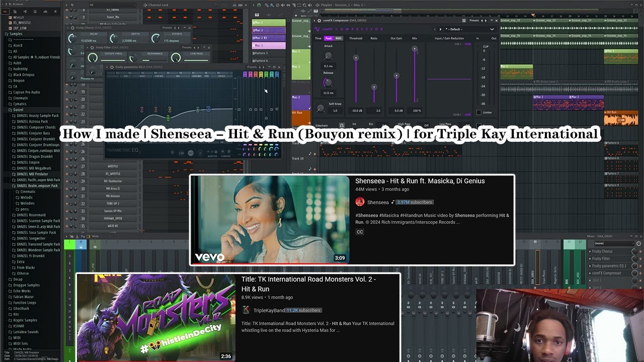The image size is (644, 362).
Task: Select Mac 2 #2 in pattern picker
Action: pos(269,38)
